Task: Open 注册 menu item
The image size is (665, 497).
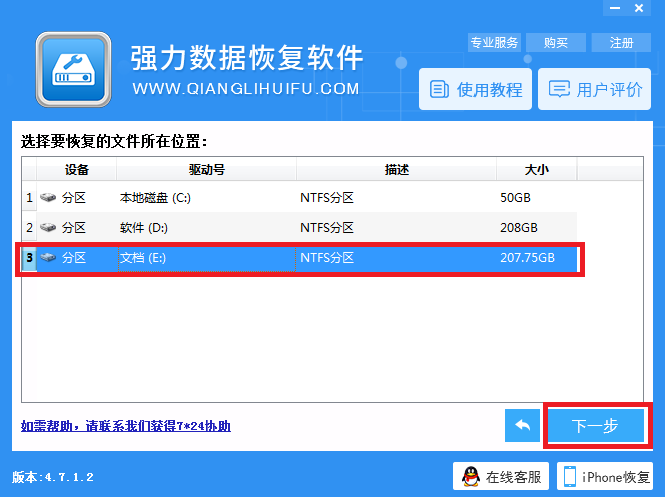Action: tap(621, 42)
